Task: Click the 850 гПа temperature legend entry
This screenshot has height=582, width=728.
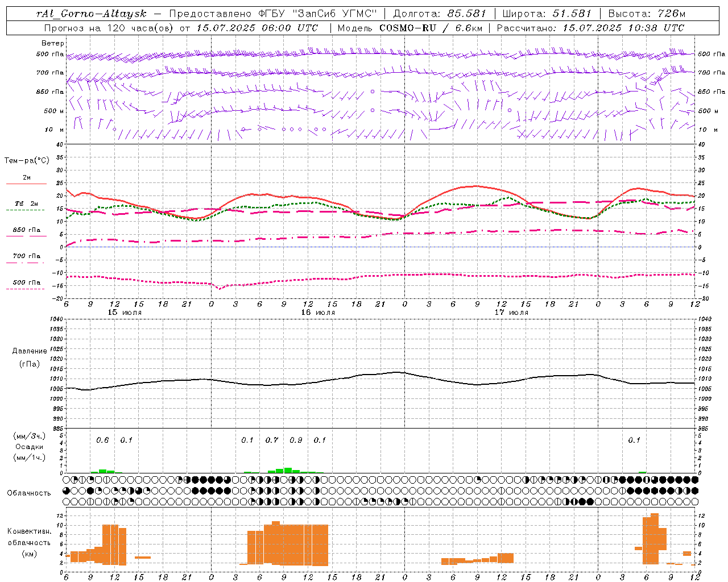Action: [27, 230]
